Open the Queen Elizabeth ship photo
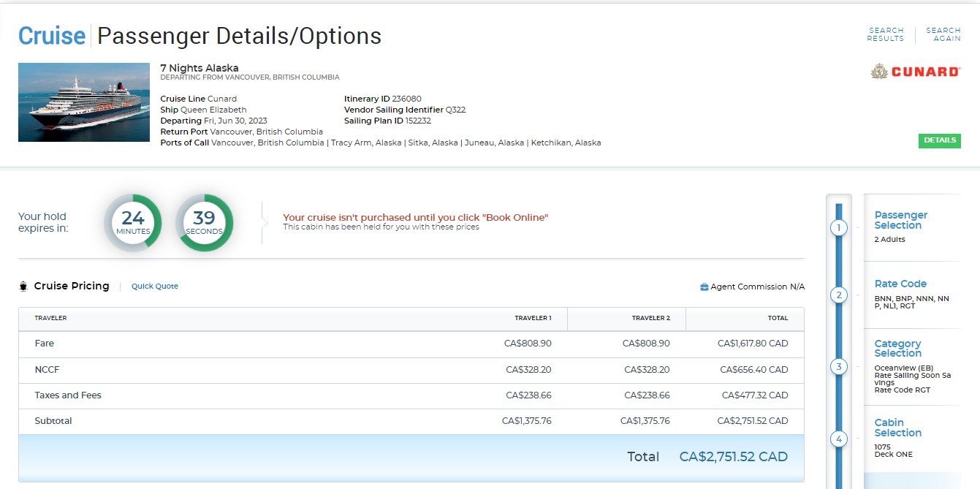The height and width of the screenshot is (489, 980). pyautogui.click(x=74, y=102)
